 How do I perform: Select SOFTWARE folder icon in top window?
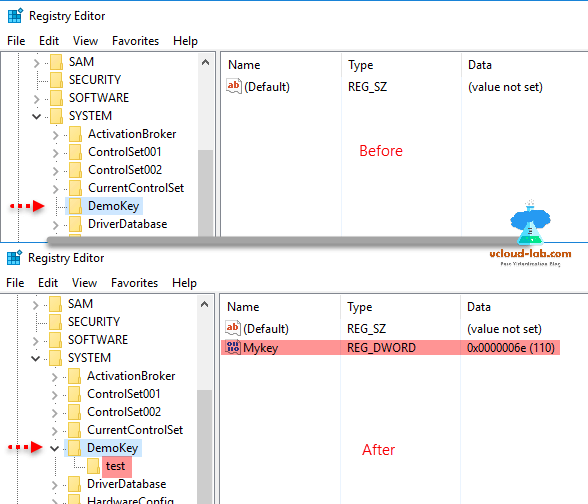click(57, 98)
